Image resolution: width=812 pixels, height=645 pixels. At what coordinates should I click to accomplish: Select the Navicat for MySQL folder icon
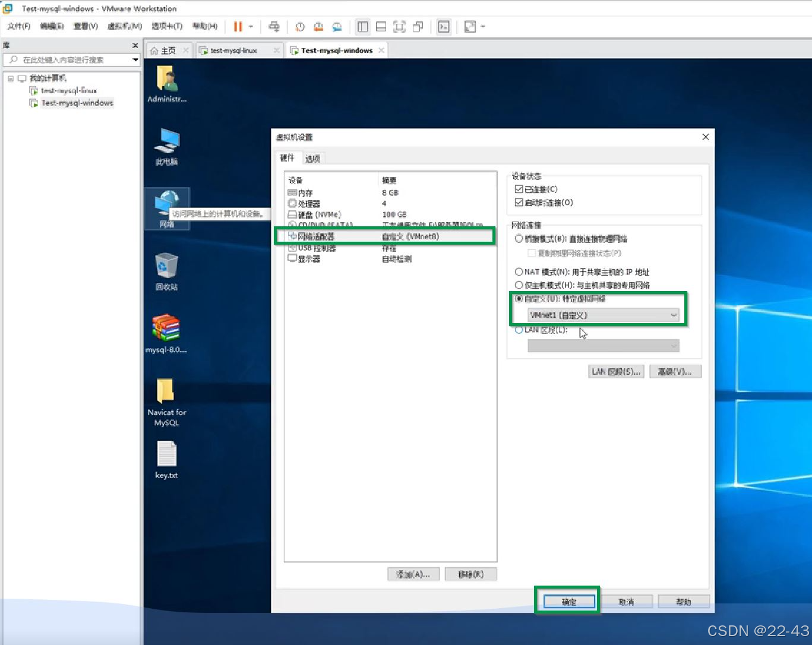click(167, 402)
